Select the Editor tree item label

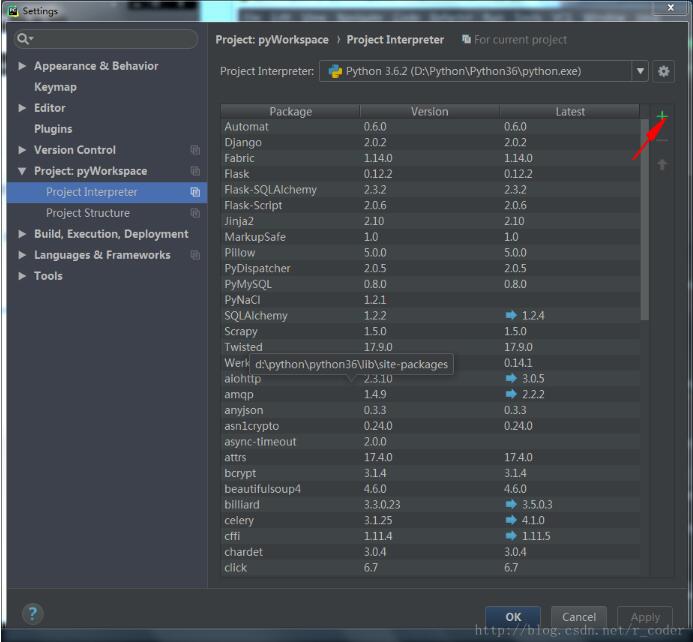coord(50,108)
